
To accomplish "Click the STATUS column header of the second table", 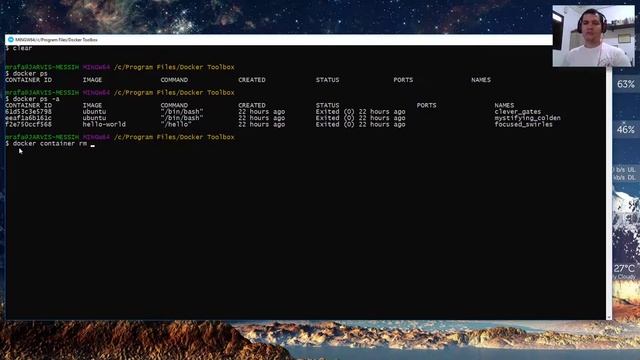I will [x=327, y=105].
